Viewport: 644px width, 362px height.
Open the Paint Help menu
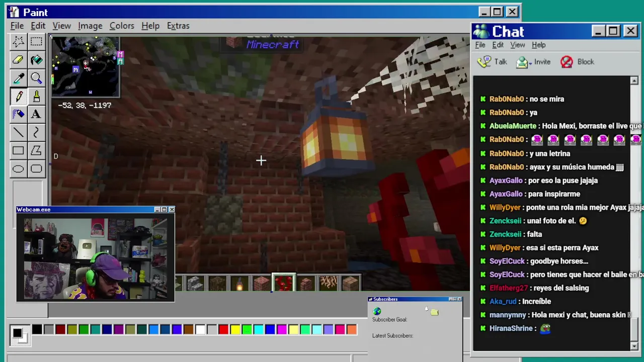[x=150, y=26]
